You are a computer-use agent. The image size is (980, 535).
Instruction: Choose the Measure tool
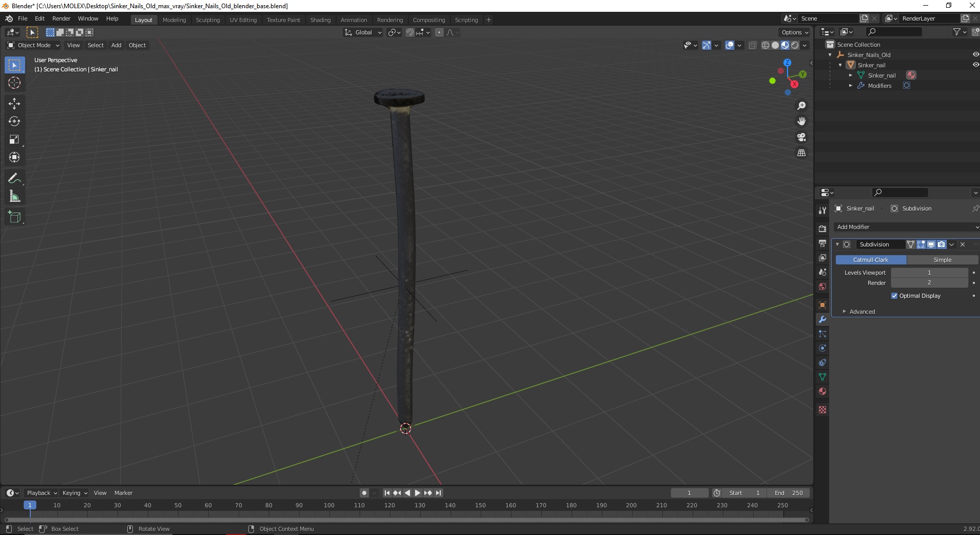tap(14, 196)
